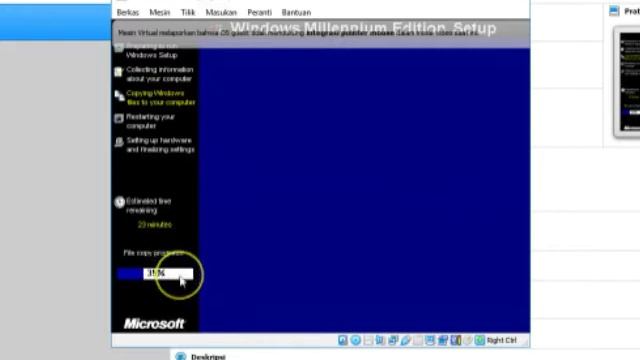Screen dimensions: 640x360
Task: Click the hard disk activity indicator icon
Action: click(343, 340)
